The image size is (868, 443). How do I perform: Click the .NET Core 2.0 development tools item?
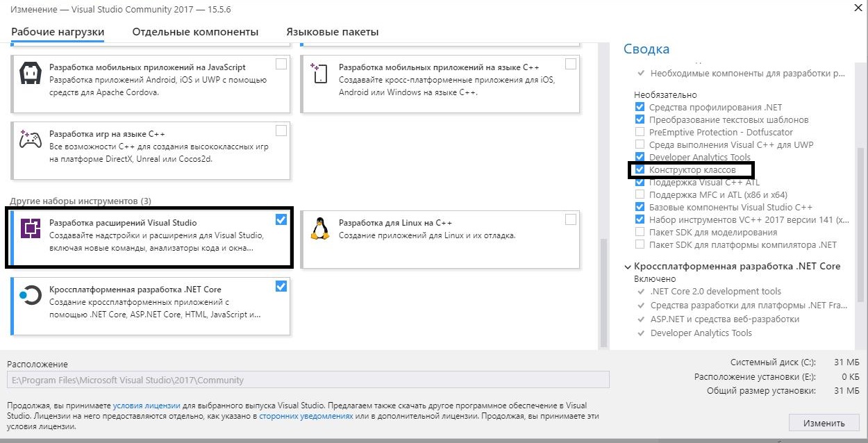pos(716,292)
